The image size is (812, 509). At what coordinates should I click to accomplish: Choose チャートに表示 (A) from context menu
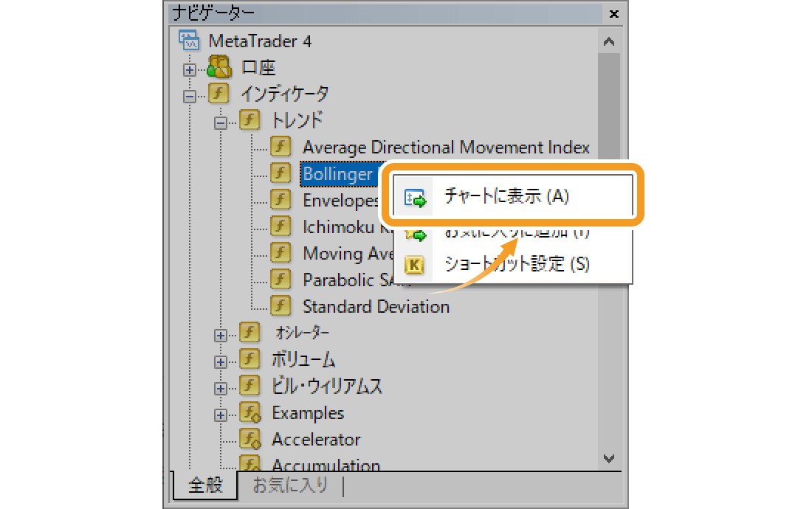point(513,195)
